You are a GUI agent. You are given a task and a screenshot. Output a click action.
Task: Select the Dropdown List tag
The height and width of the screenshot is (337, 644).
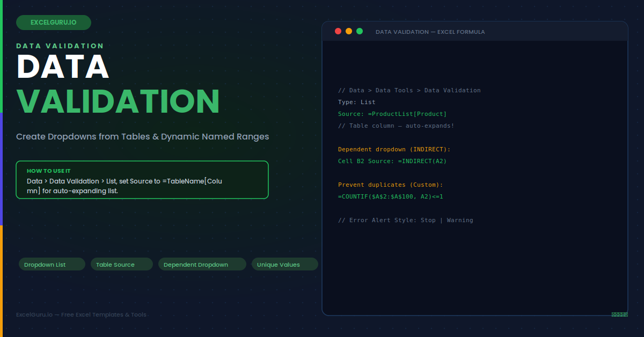(x=52, y=264)
